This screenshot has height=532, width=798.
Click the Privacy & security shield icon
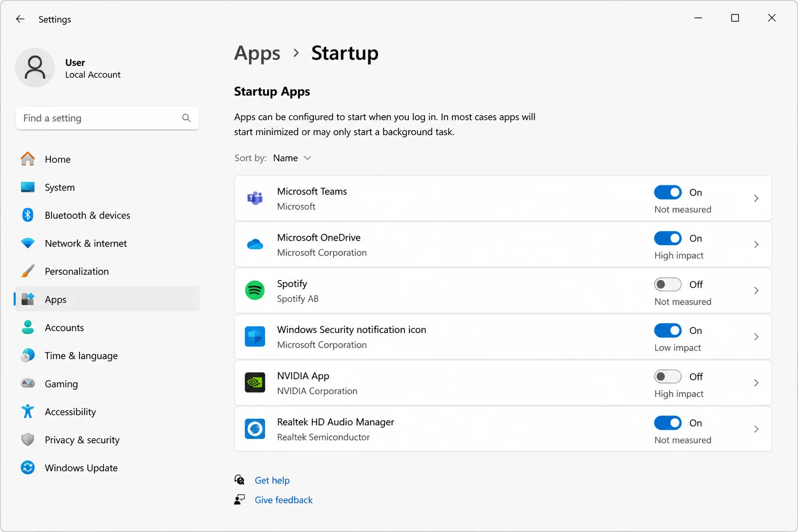tap(28, 440)
